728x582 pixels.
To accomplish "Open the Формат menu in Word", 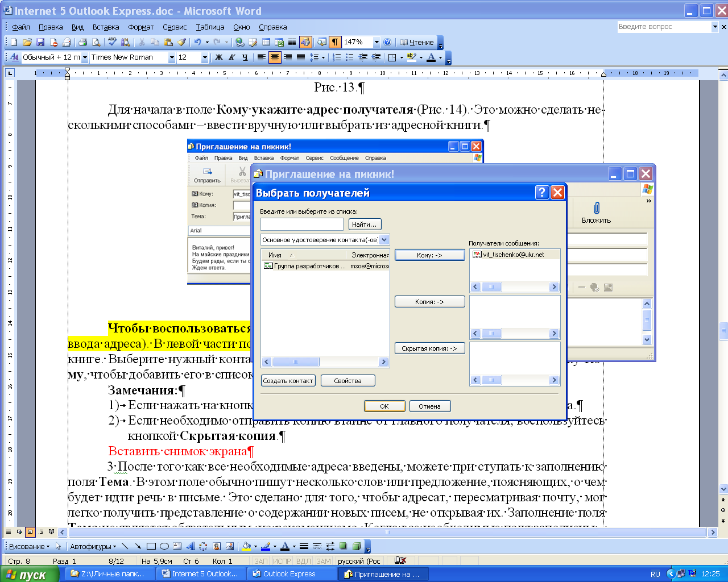I will pos(141,27).
